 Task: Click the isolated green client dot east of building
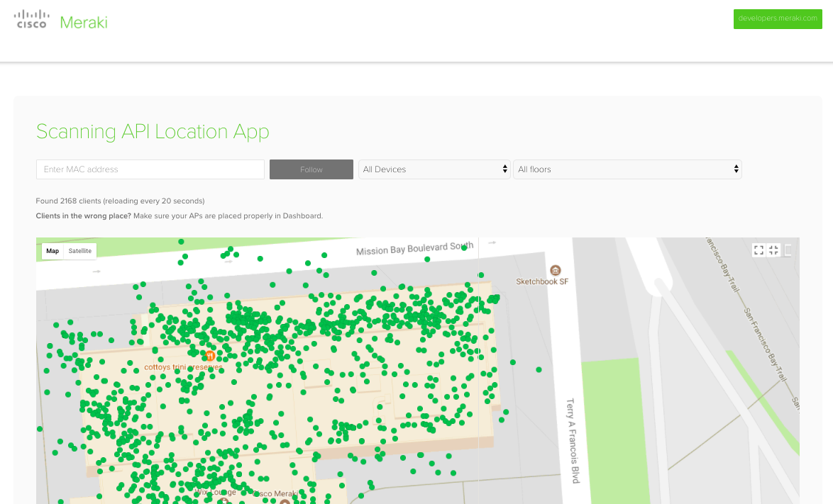point(539,369)
